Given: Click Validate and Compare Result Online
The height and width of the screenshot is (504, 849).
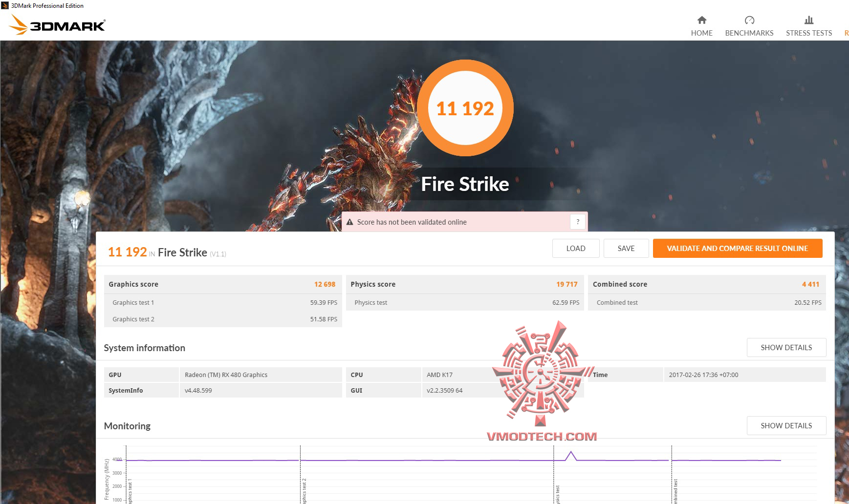Looking at the screenshot, I should coord(737,248).
